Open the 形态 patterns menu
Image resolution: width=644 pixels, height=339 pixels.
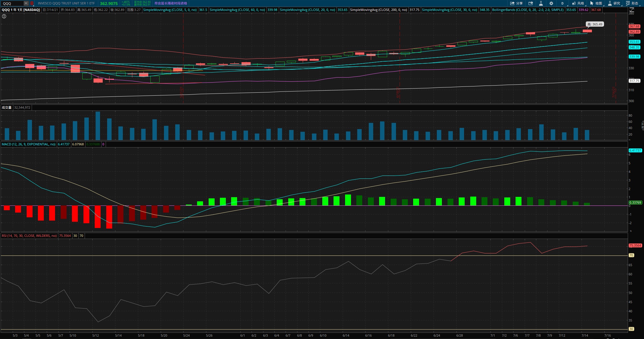point(632,3)
